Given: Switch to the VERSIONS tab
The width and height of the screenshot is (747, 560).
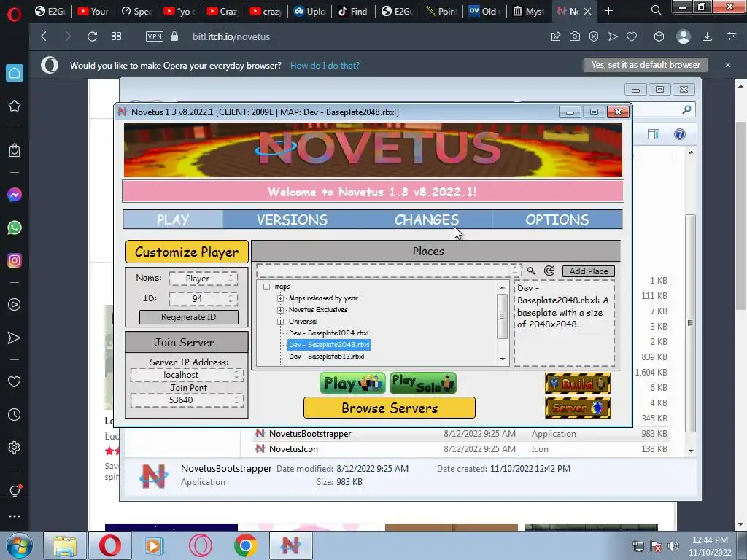Looking at the screenshot, I should pos(292,219).
